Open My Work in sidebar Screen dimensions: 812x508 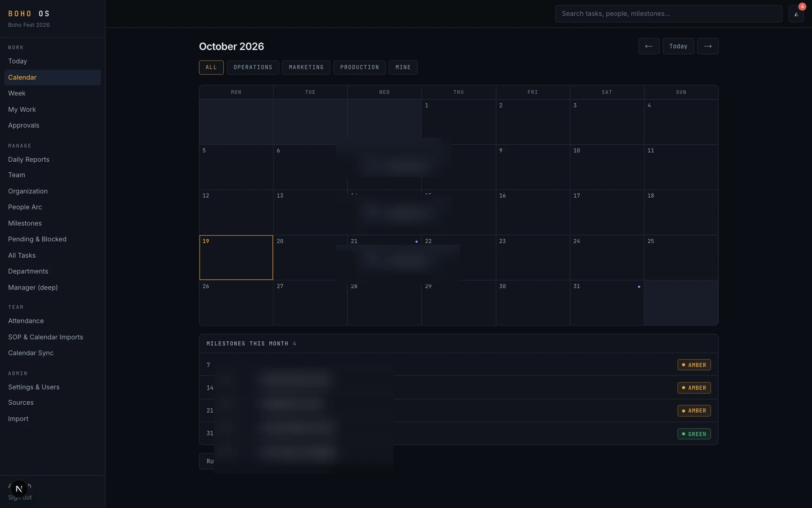(52, 110)
